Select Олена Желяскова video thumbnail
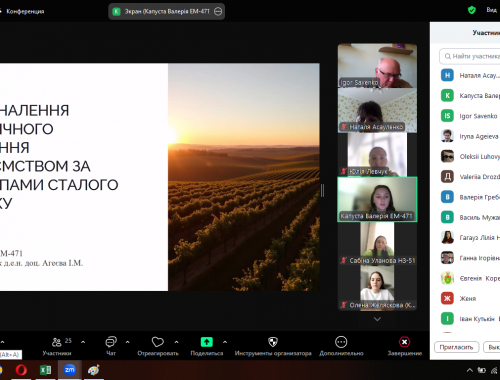 [377, 288]
